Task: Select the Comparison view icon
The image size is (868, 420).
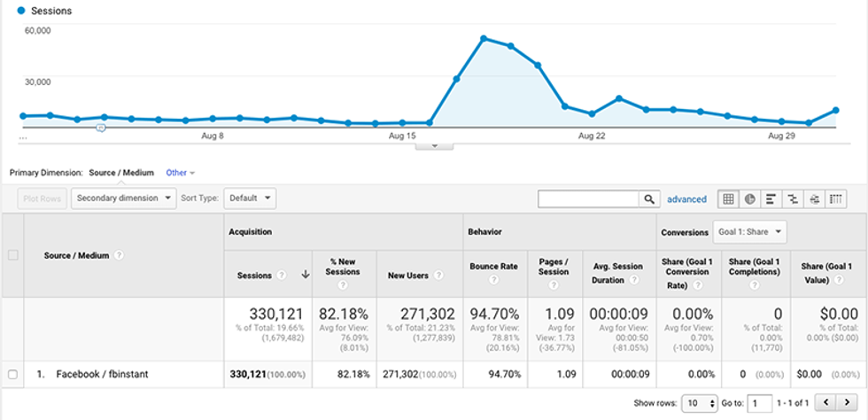Action: click(792, 199)
